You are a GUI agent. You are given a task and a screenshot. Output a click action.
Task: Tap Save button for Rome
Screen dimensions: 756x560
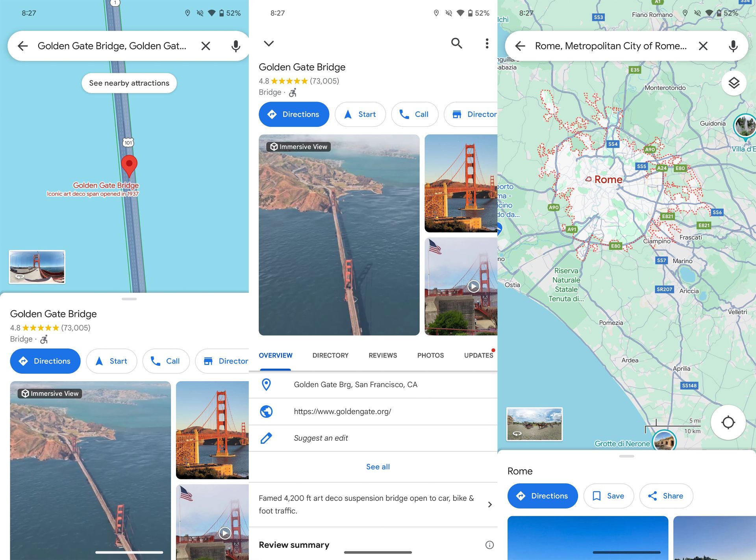pyautogui.click(x=609, y=496)
